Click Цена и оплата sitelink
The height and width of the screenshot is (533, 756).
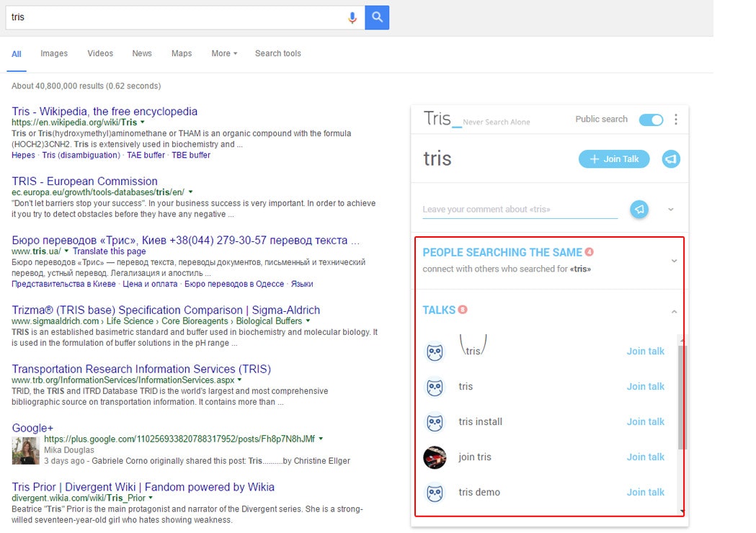pyautogui.click(x=150, y=284)
